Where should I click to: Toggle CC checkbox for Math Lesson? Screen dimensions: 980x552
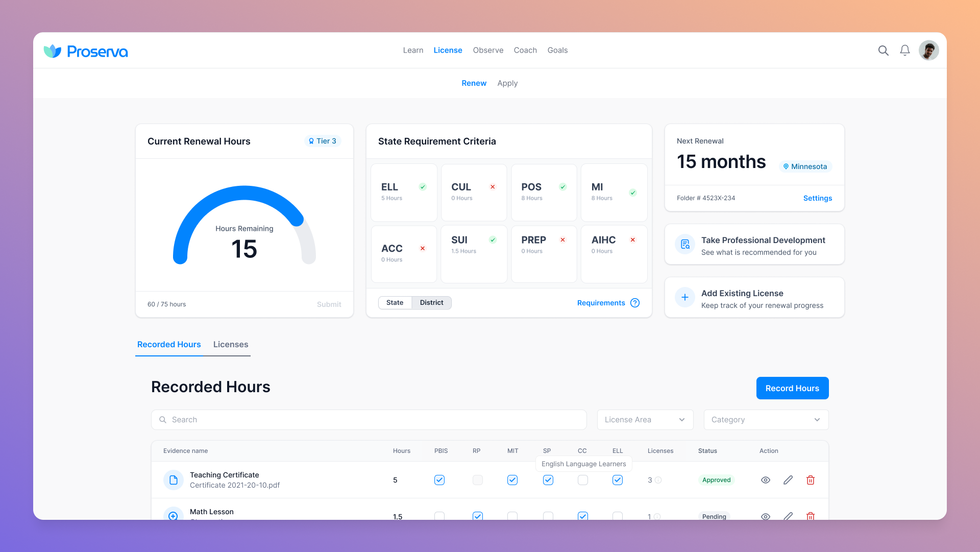pos(583,516)
